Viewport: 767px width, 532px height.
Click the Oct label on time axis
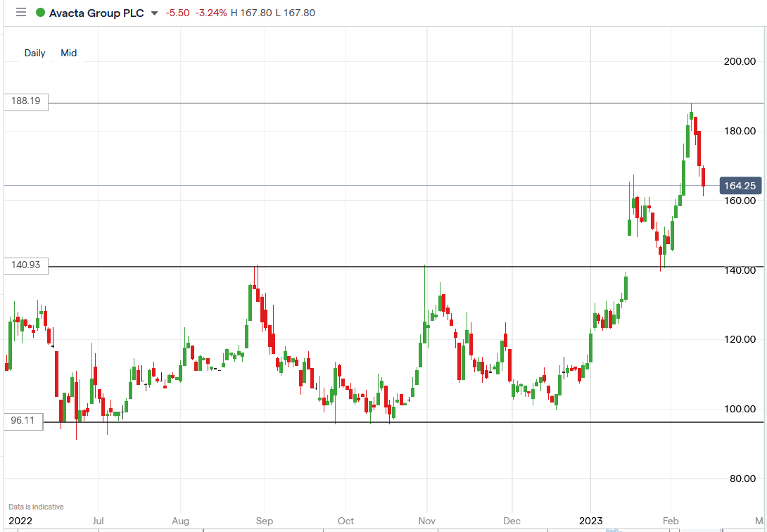[x=346, y=521]
